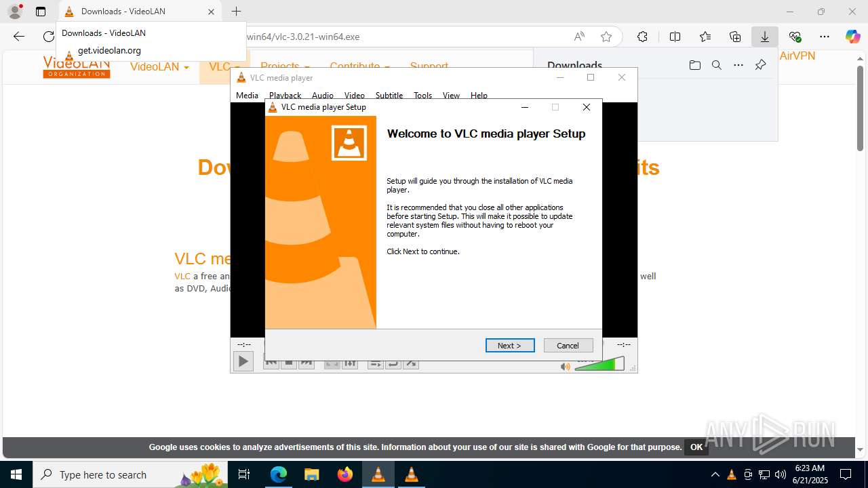This screenshot has height=488, width=868.
Task: Cancel the VLC media player Setup
Action: 568,346
